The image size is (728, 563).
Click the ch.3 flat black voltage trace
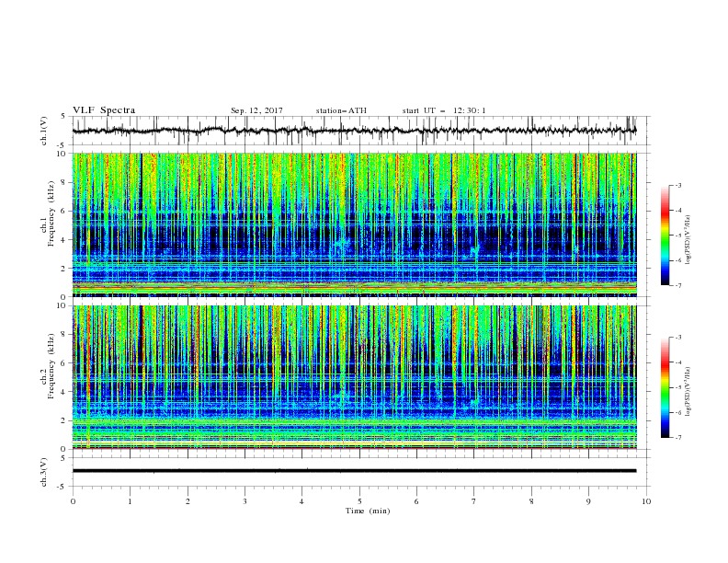coord(354,471)
